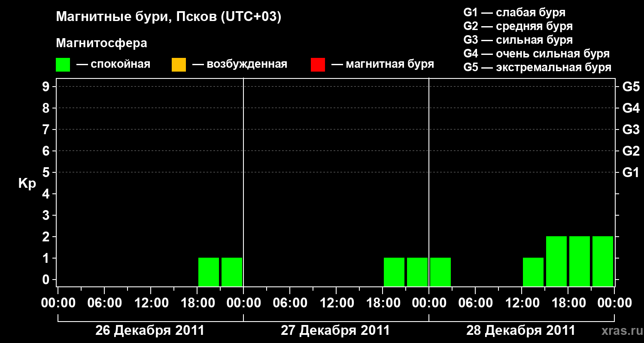Click the green 'спокойная' legend swatch
This screenshot has height=343, width=644.
63,65
